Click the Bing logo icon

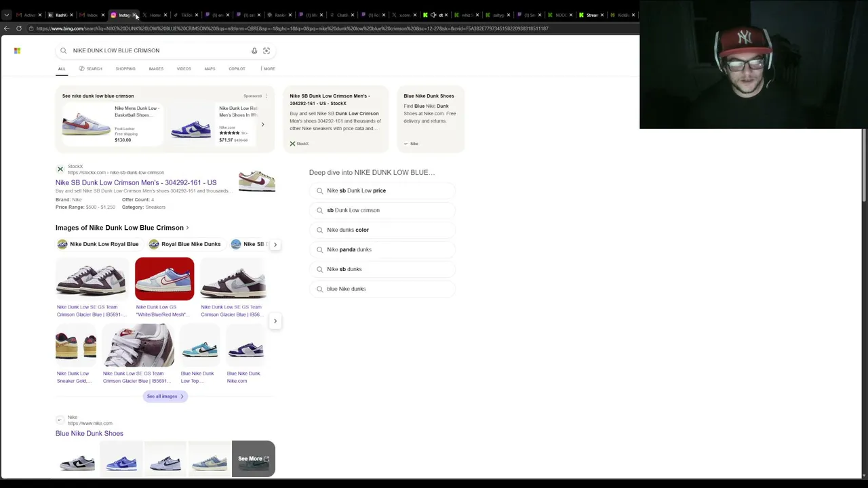(x=17, y=51)
